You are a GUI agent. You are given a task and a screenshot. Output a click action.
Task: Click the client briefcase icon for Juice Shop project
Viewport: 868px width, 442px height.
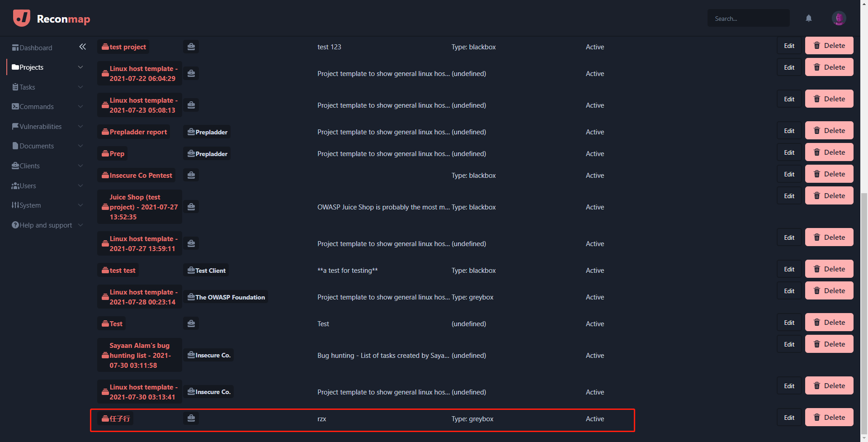click(x=191, y=207)
